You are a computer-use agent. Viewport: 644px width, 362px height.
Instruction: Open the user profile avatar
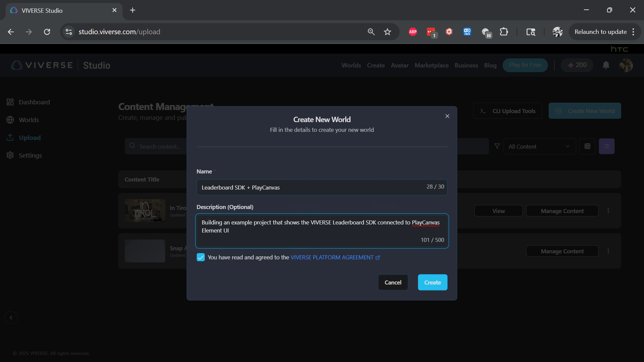(x=626, y=65)
